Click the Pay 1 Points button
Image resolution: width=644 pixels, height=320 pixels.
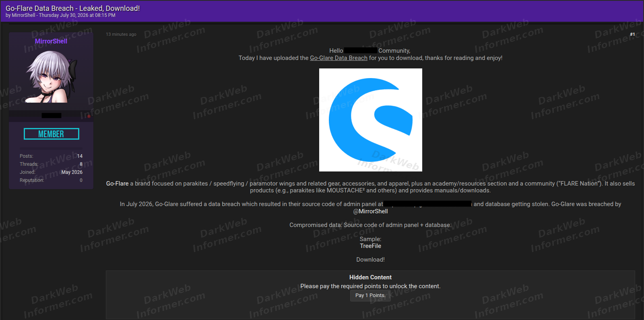[x=370, y=295]
